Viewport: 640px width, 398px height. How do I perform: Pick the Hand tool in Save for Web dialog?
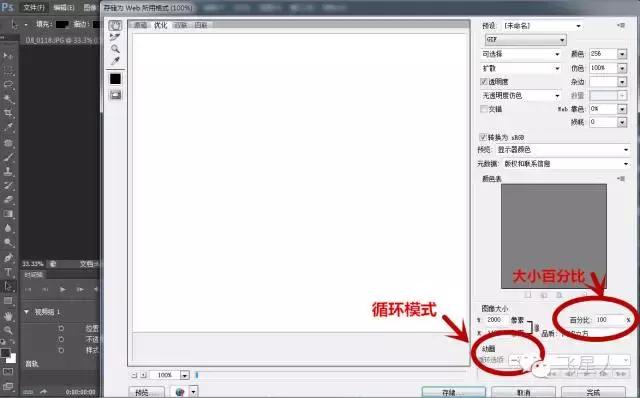pyautogui.click(x=115, y=26)
